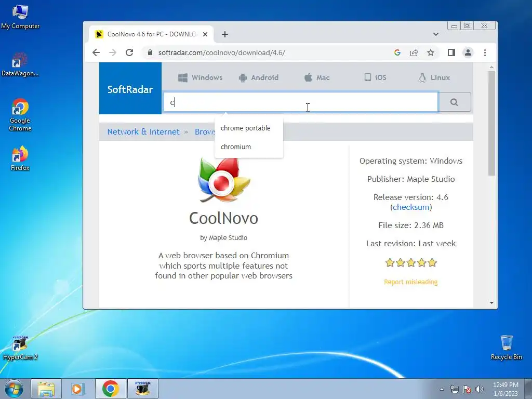
Task: Click 'Operating system: Windows' text
Action: pyautogui.click(x=411, y=161)
